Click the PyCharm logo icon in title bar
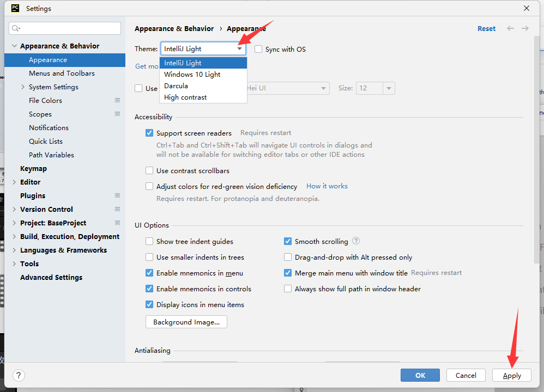Viewport: 544px width, 392px height. 15,8
